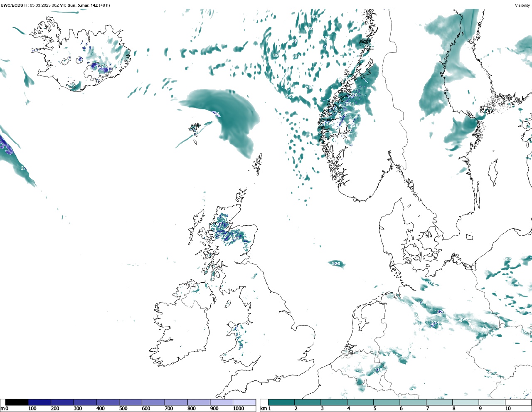This screenshot has width=532, height=412.
Task: Pick the 7–8 km legend color block
Action: coord(438,402)
